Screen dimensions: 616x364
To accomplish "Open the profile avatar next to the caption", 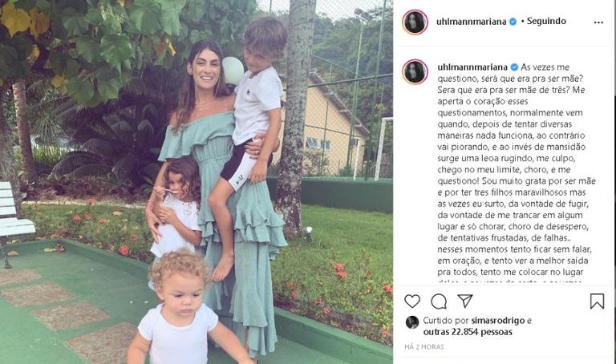I will tap(415, 72).
